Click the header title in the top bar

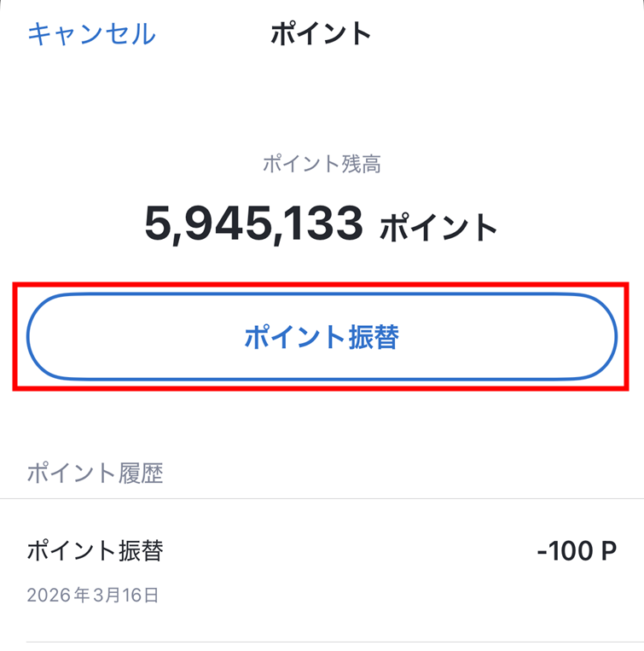click(x=321, y=34)
